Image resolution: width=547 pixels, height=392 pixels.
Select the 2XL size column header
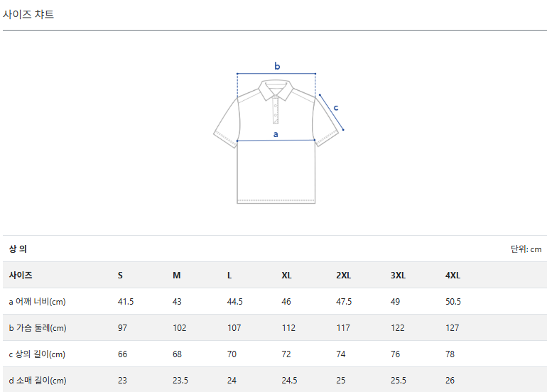click(x=343, y=276)
